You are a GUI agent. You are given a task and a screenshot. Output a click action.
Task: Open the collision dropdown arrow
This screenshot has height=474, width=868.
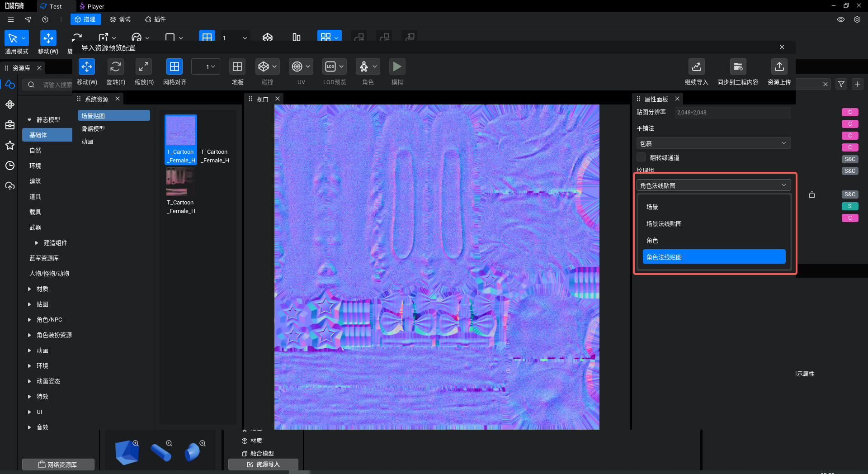pyautogui.click(x=274, y=67)
